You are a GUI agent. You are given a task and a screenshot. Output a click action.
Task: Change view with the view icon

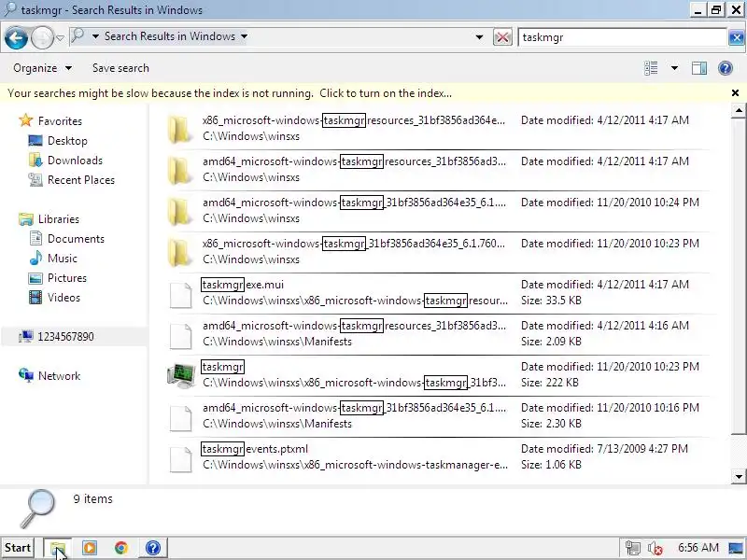point(651,68)
